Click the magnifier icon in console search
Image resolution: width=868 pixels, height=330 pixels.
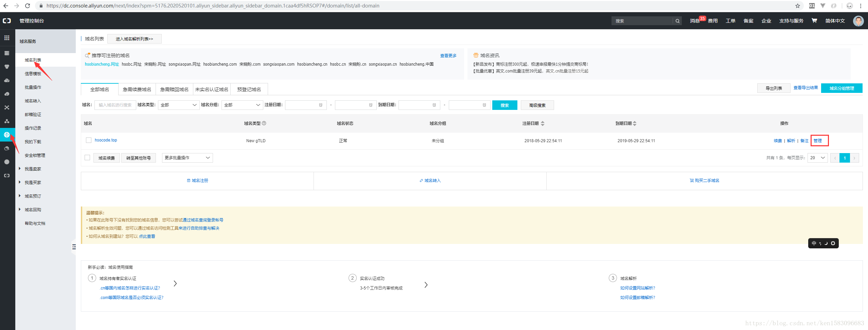pyautogui.click(x=677, y=21)
